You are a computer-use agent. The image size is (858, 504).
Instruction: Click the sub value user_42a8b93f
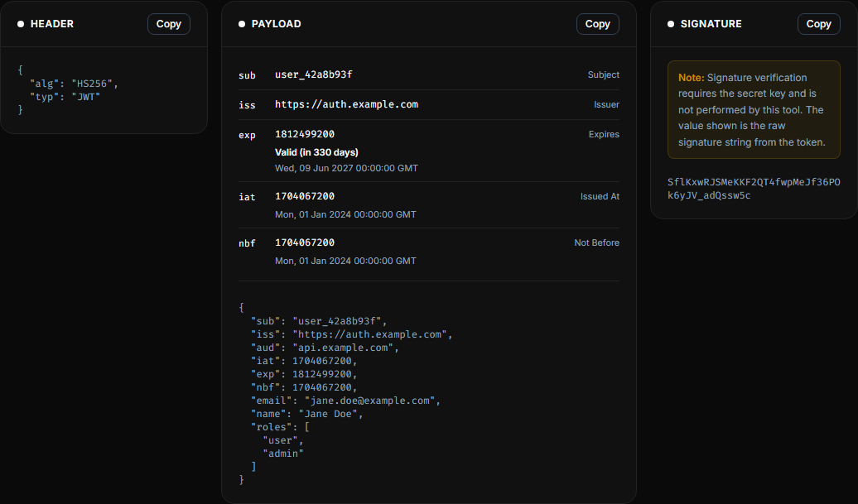(314, 74)
